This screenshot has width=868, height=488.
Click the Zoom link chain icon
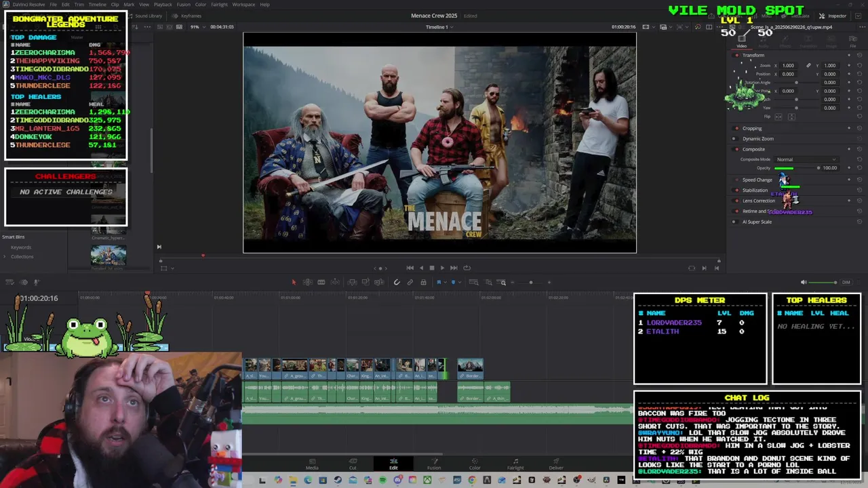(808, 66)
